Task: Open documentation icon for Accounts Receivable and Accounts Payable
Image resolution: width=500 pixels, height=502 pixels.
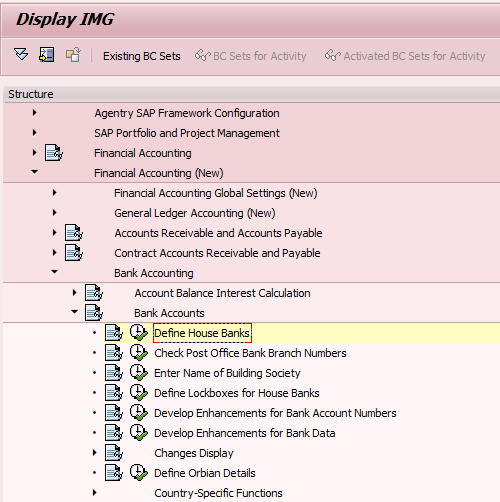Action: tap(74, 233)
